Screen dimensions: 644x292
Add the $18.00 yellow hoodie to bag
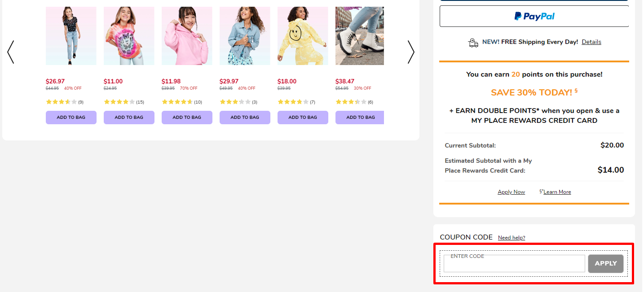tap(303, 118)
